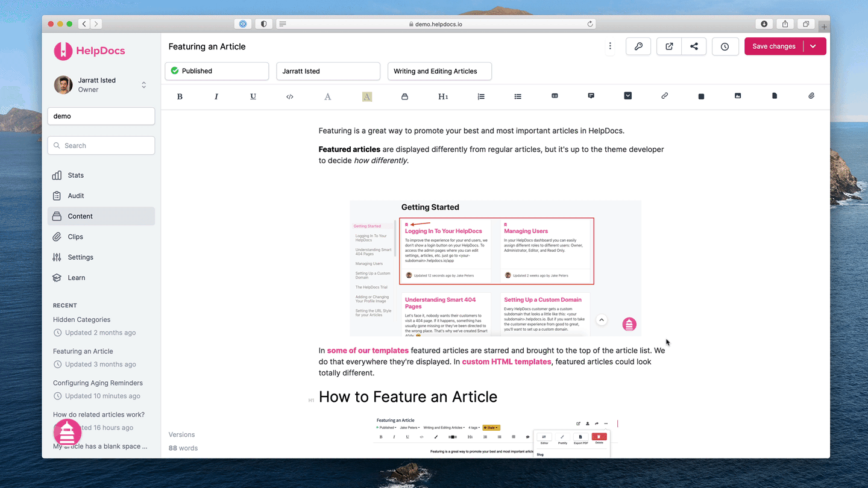Go forward in Safari

96,24
